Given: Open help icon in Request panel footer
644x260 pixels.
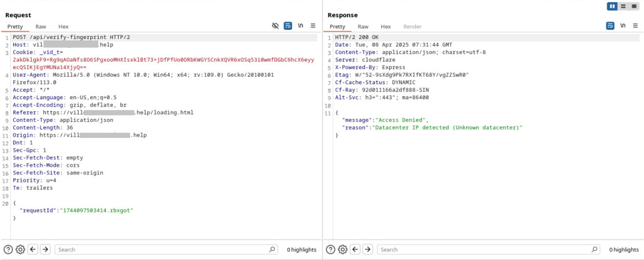Looking at the screenshot, I should click(x=8, y=250).
